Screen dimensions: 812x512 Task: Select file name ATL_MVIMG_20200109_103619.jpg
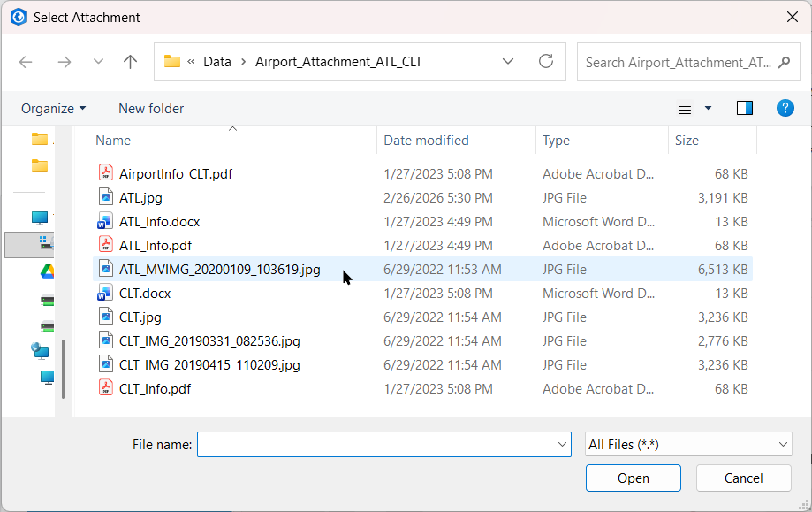(220, 270)
